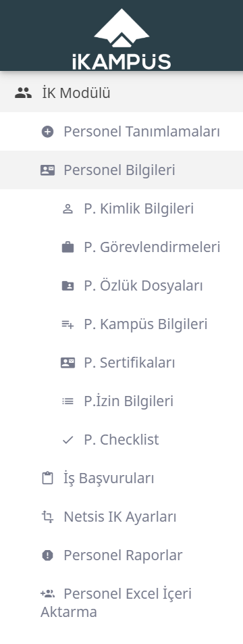Click the clipboard icon for İş Başvuruları
Viewport: 243px width, 644px height.
tap(48, 478)
